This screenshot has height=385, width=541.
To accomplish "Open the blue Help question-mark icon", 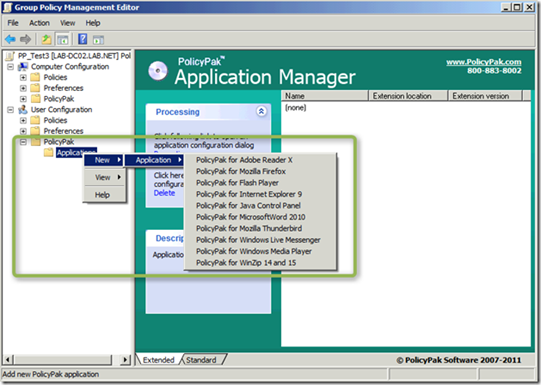I will pos(82,39).
